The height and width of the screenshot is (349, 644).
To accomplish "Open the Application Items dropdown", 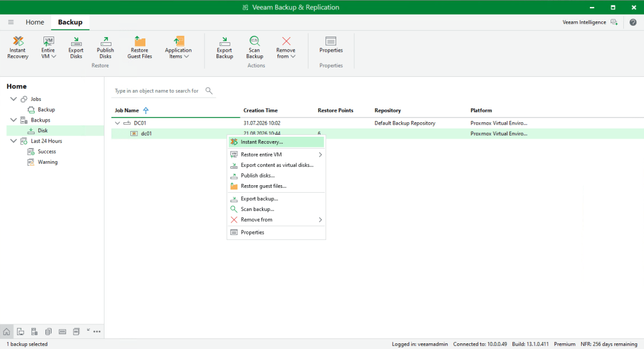I will tap(178, 48).
